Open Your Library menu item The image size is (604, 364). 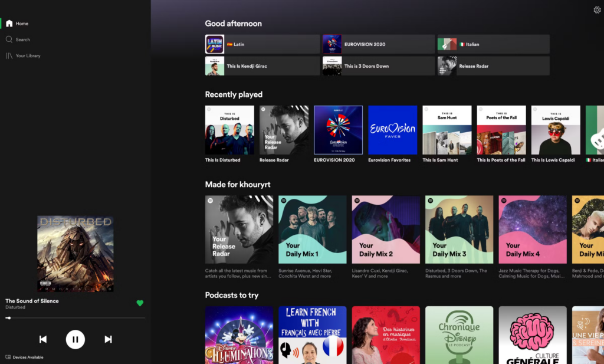[28, 56]
